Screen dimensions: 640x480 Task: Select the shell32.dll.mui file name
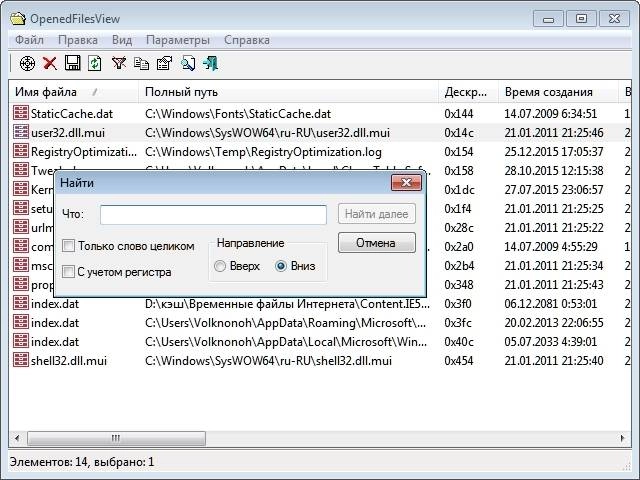pos(69,361)
